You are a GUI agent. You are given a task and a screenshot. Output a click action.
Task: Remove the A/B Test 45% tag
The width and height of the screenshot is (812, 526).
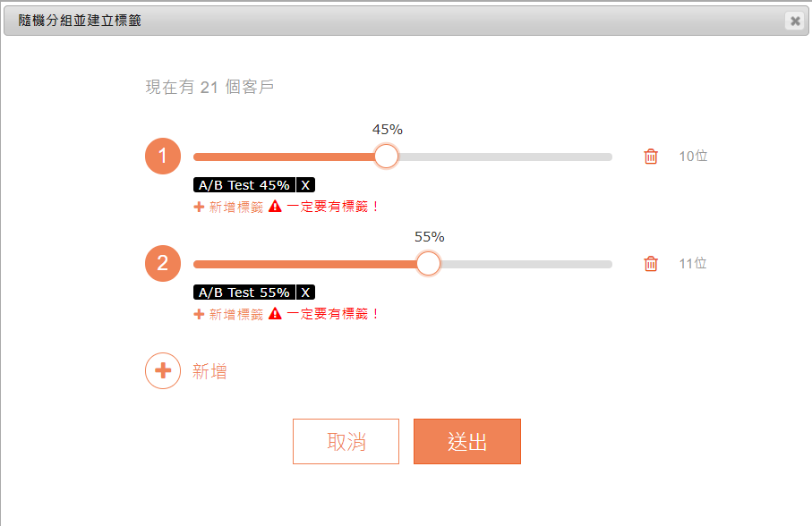306,185
